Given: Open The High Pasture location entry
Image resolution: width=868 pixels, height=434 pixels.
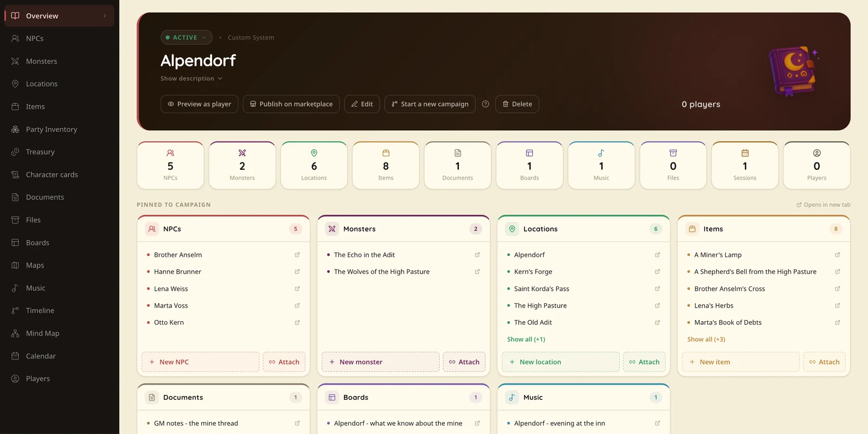Looking at the screenshot, I should click(x=584, y=305).
